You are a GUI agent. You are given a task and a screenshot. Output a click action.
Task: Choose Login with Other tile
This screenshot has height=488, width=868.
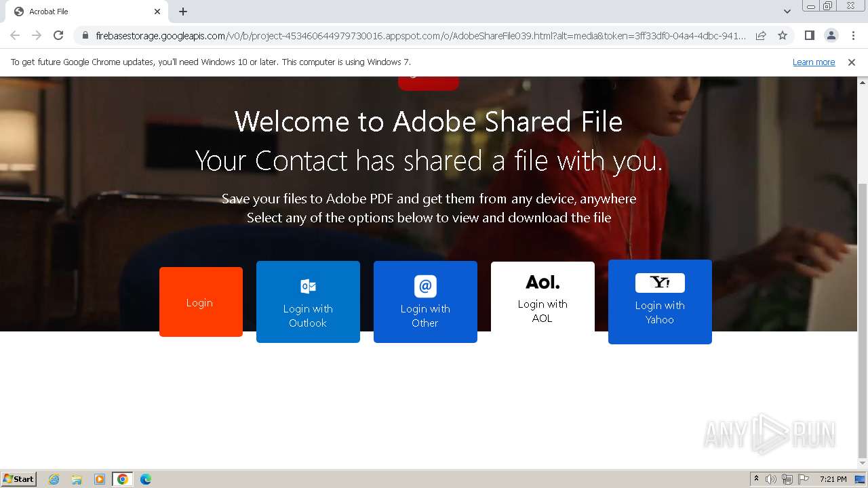pos(425,302)
